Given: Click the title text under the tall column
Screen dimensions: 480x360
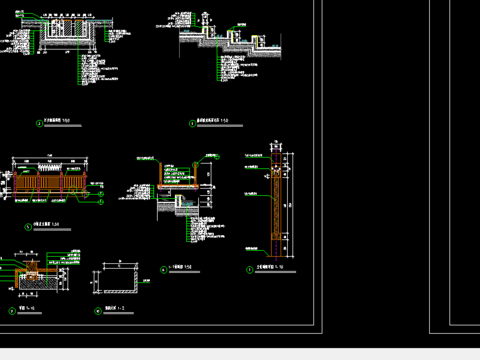Looking at the screenshot, I should point(270,267).
